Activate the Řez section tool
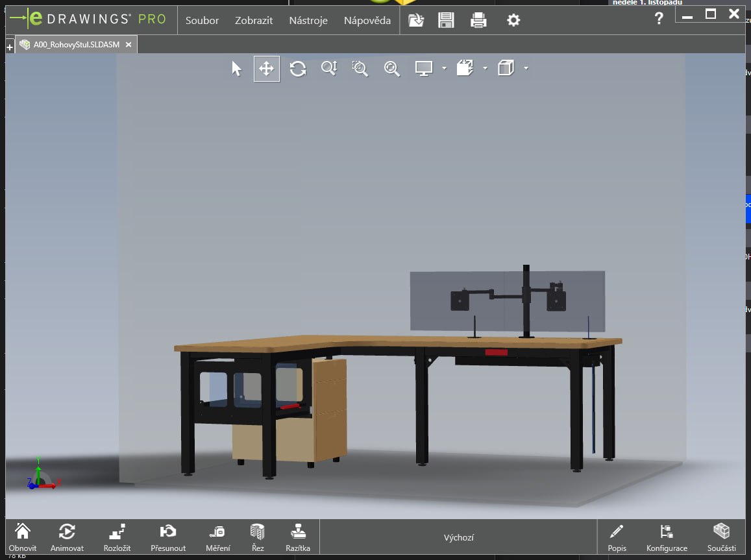 258,537
